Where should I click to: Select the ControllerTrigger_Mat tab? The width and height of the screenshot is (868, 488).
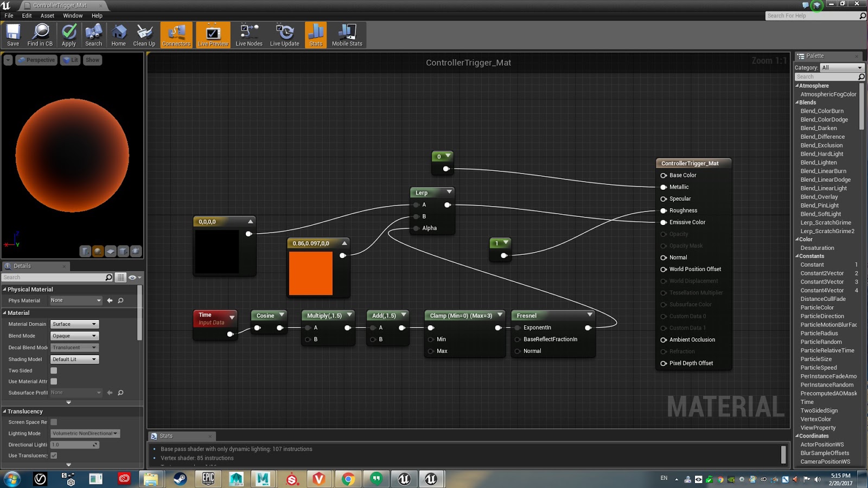(60, 5)
